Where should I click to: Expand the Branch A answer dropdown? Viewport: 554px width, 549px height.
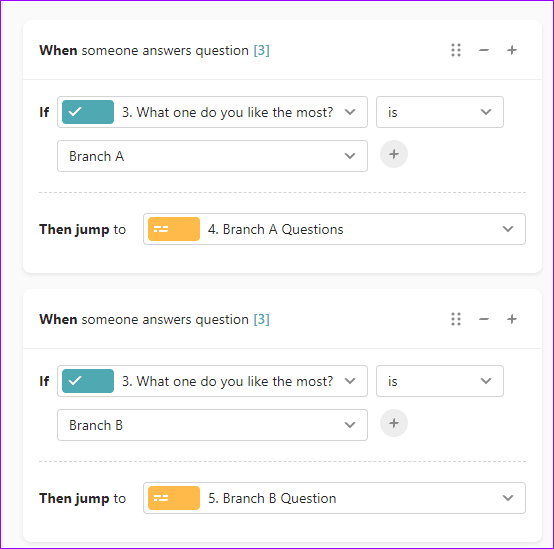[x=212, y=156]
